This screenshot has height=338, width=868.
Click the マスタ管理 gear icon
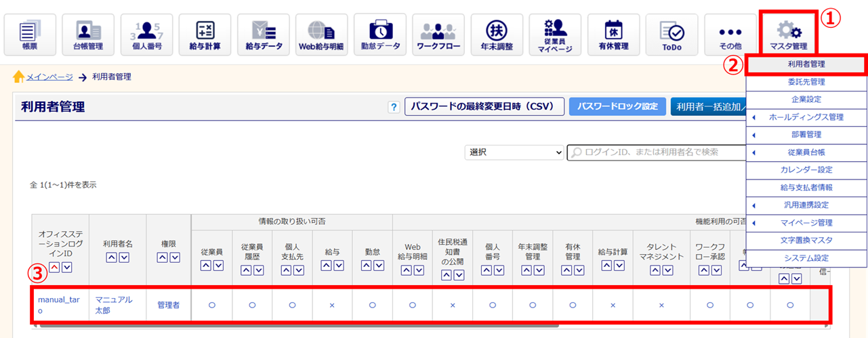coord(788,34)
